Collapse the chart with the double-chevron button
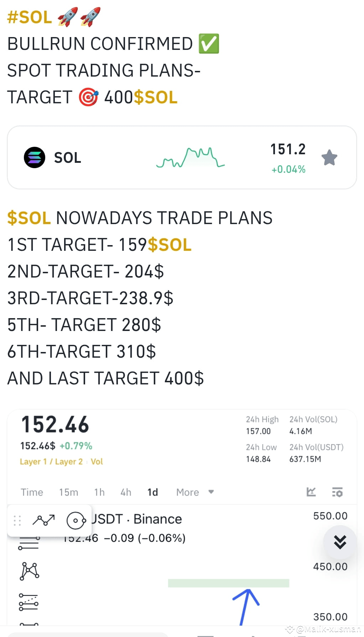The width and height of the screenshot is (364, 637). coord(340,543)
